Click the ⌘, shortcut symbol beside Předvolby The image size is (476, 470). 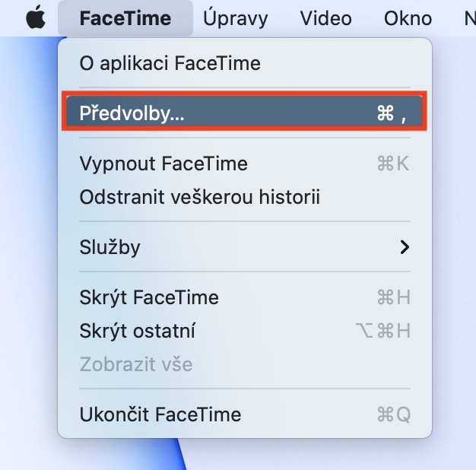(x=392, y=113)
